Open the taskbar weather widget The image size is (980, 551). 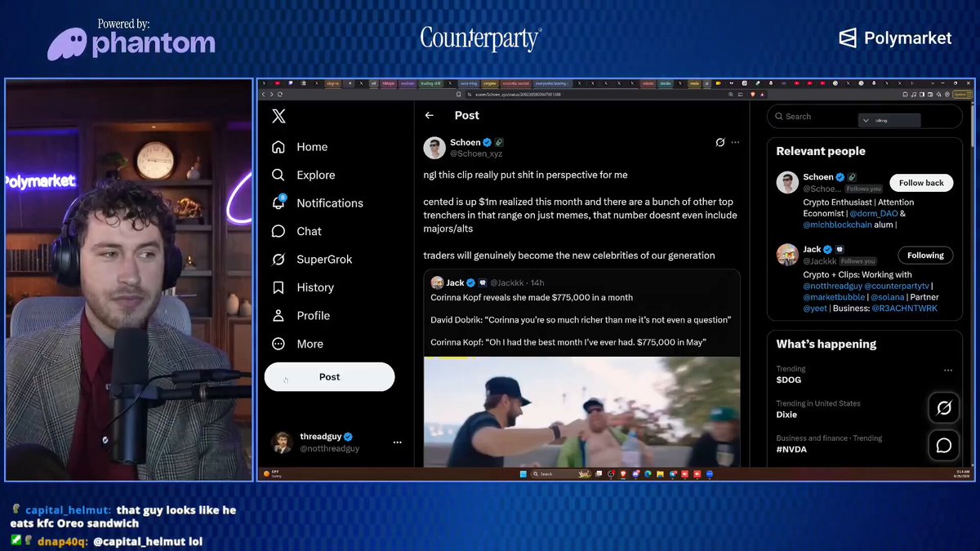click(272, 473)
